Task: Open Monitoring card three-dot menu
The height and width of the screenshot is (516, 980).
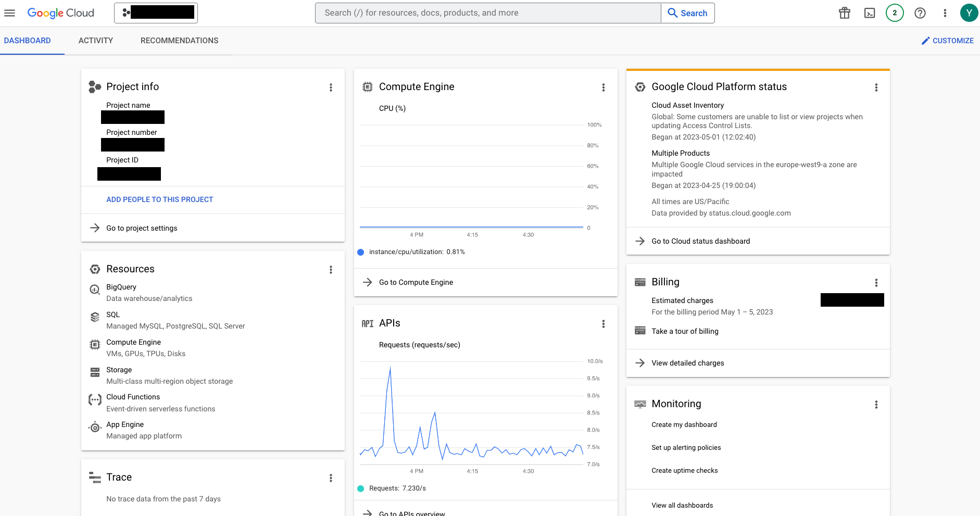Action: [x=876, y=405]
